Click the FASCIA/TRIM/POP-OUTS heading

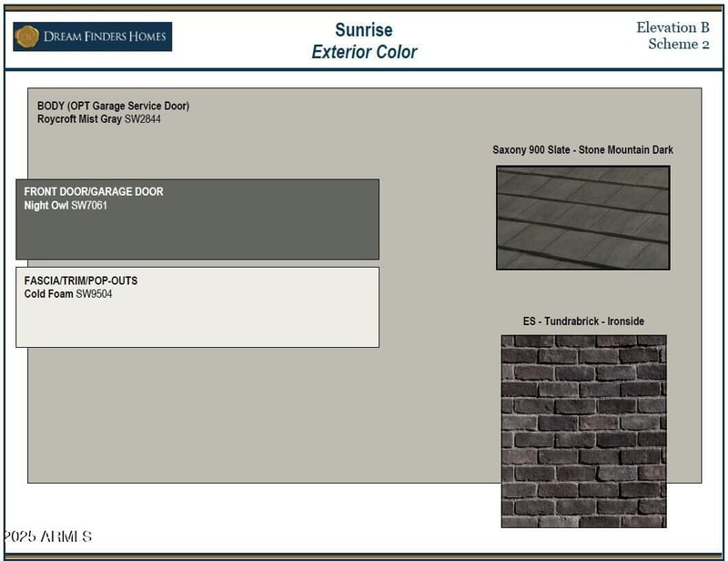coord(81,280)
